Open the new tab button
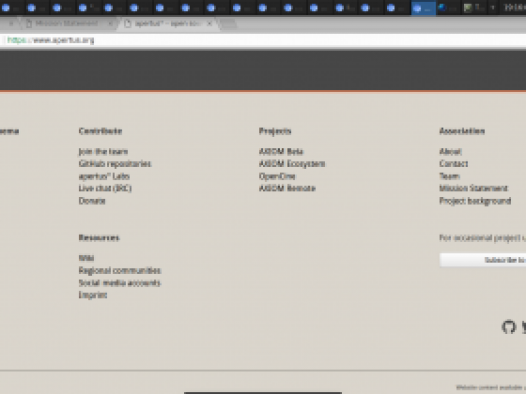This screenshot has width=526, height=394. [x=229, y=23]
